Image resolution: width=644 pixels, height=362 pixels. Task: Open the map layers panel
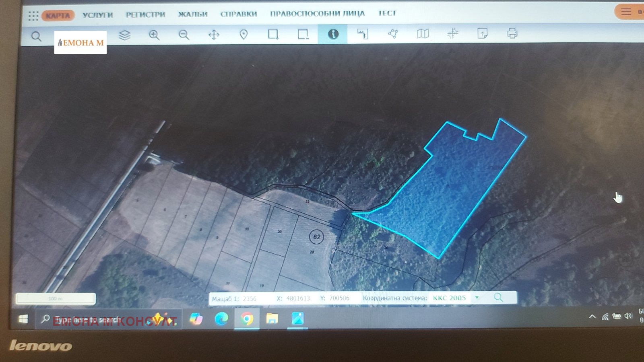(125, 35)
